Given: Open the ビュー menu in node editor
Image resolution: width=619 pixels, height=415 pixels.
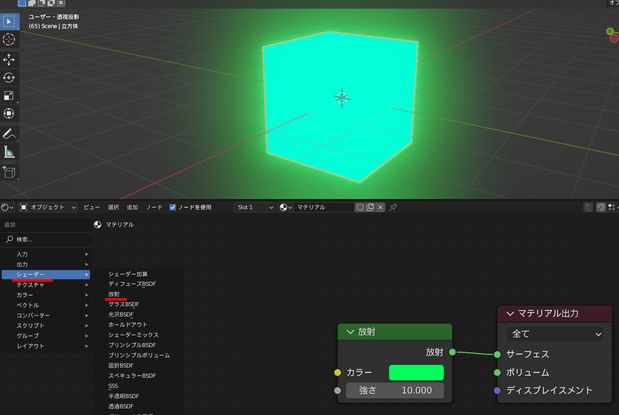Looking at the screenshot, I should (x=92, y=207).
